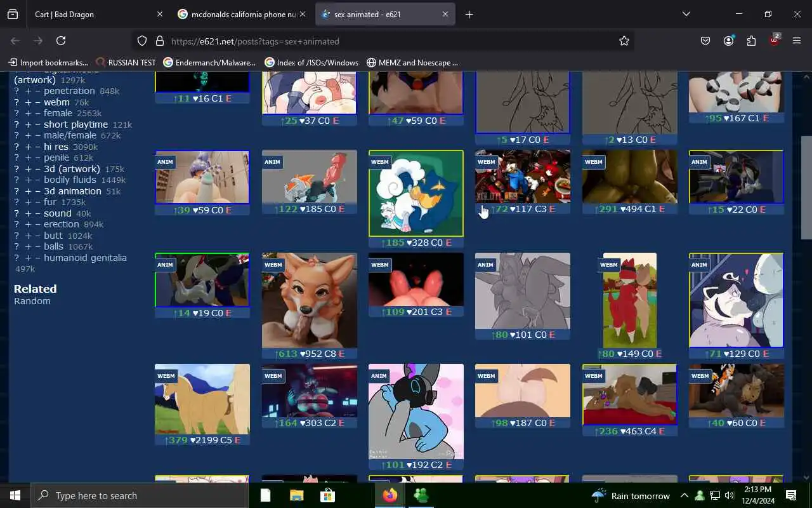Image resolution: width=812 pixels, height=508 pixels.
Task: Close the Cart | Bad Dragon tab
Action: click(x=159, y=14)
